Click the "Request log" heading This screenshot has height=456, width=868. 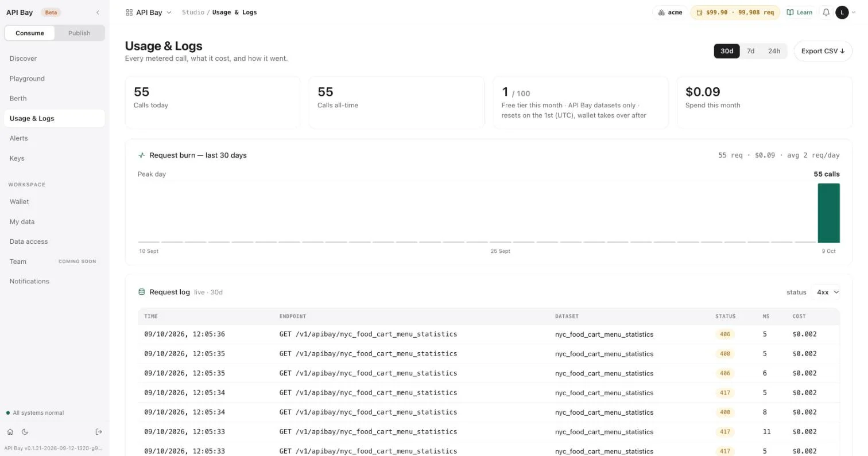coord(169,292)
